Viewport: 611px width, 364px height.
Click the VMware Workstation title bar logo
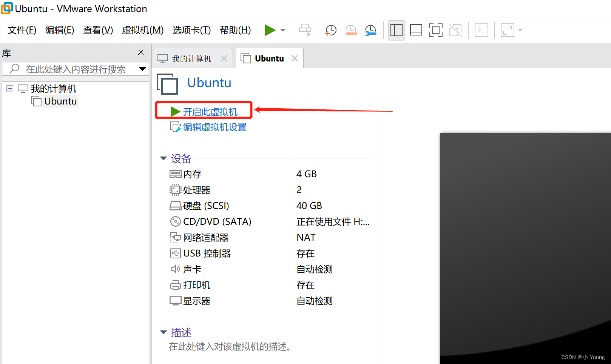click(x=6, y=8)
